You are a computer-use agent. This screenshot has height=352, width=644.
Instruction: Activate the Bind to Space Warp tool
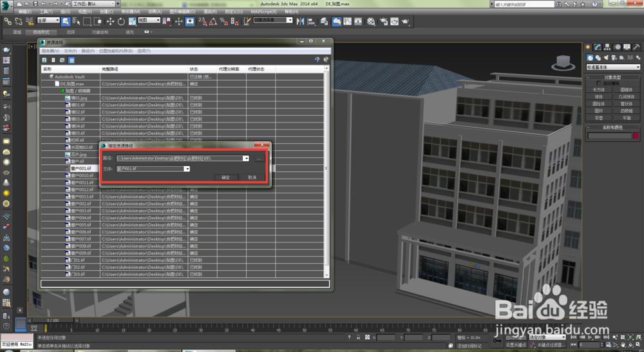[30, 21]
